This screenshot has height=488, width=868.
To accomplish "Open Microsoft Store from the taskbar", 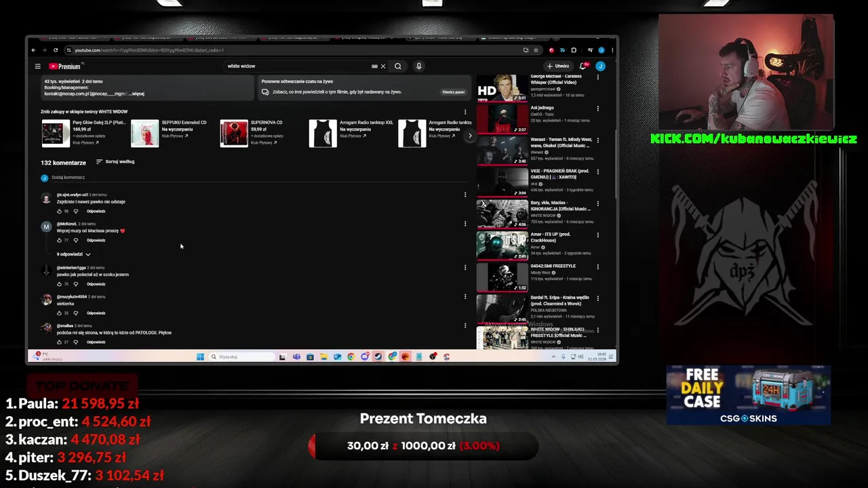I will click(310, 357).
